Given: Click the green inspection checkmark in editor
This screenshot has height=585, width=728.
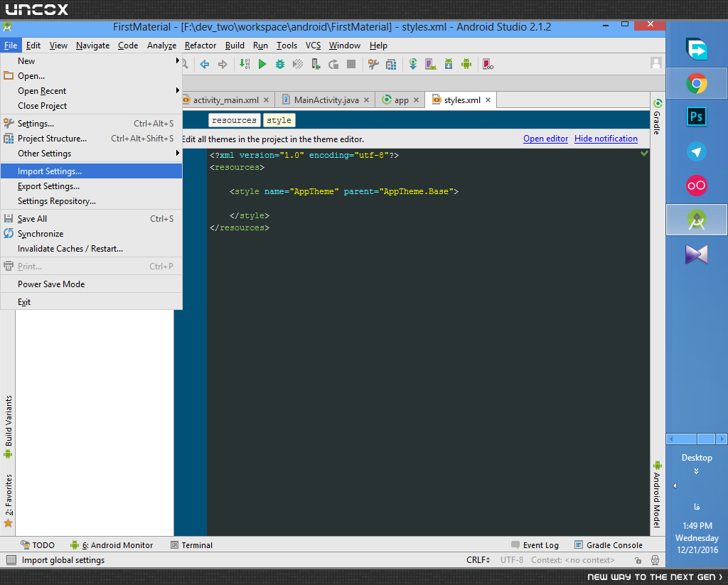Looking at the screenshot, I should click(x=644, y=154).
